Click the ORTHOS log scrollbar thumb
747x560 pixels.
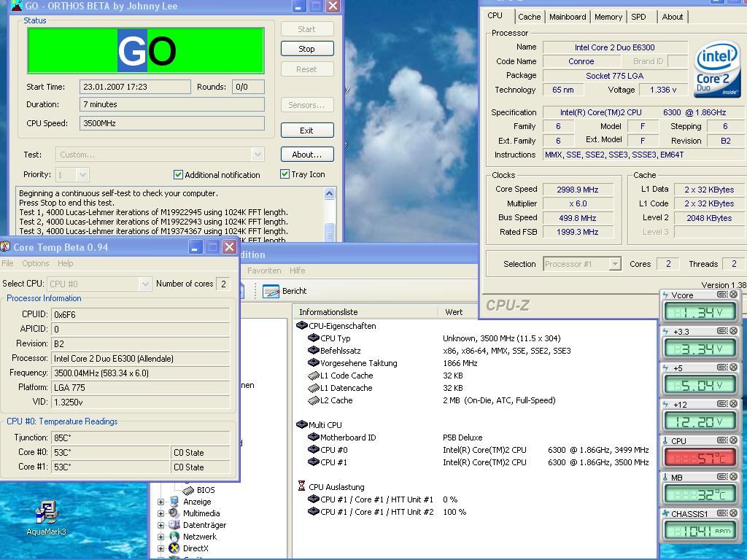tap(329, 232)
